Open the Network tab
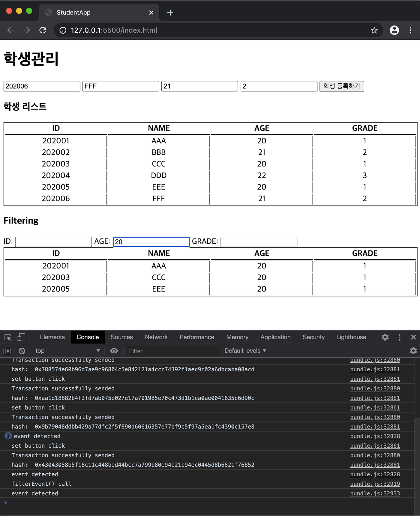Screen dimensions: 420x516 pyautogui.click(x=156, y=337)
